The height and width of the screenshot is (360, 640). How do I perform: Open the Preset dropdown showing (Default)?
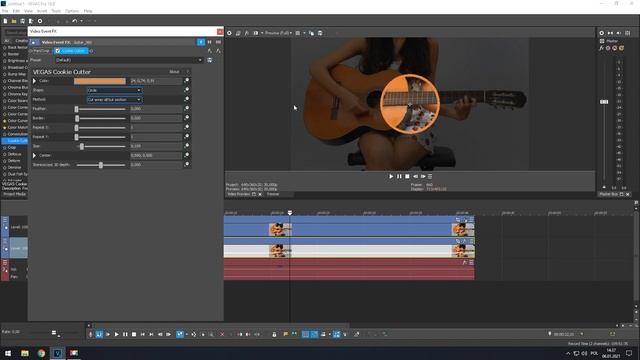(129, 60)
